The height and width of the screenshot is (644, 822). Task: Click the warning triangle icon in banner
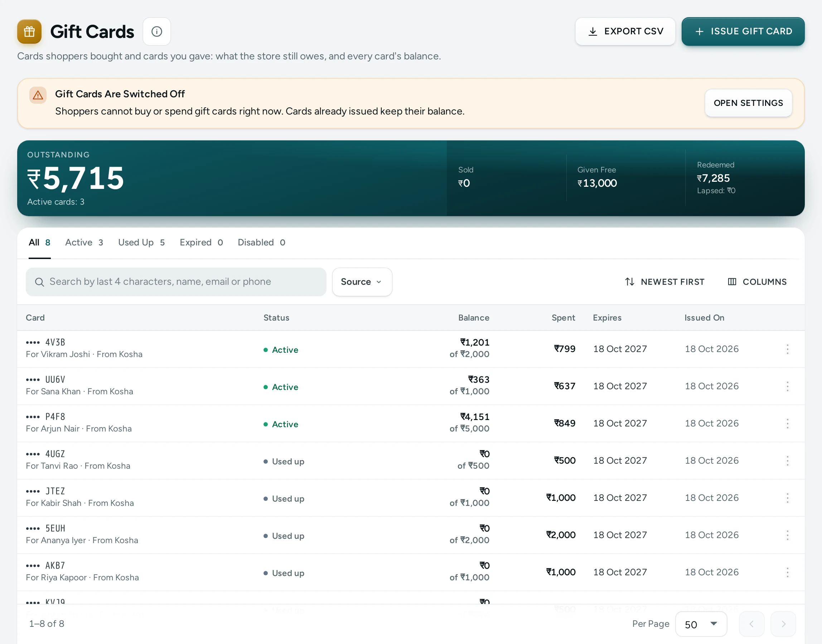pyautogui.click(x=38, y=95)
